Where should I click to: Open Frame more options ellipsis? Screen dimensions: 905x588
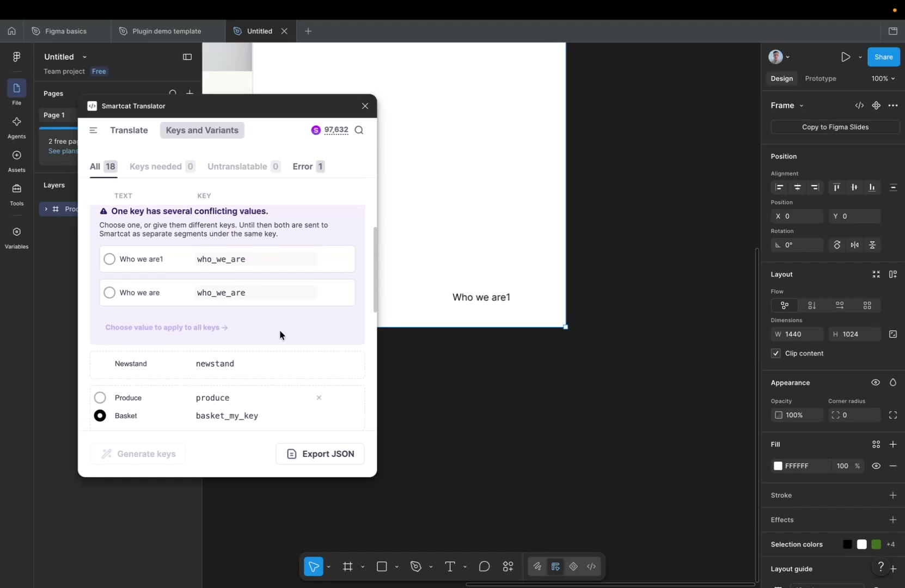tap(893, 106)
